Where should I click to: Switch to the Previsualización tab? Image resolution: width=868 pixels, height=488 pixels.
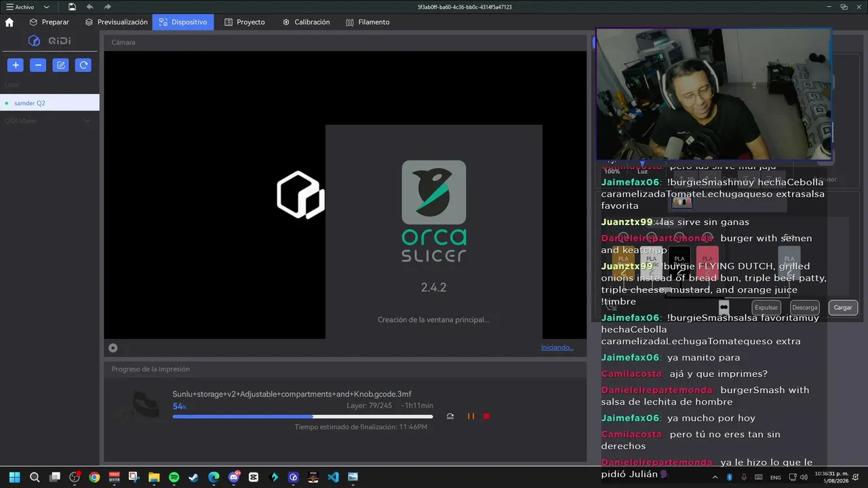116,22
